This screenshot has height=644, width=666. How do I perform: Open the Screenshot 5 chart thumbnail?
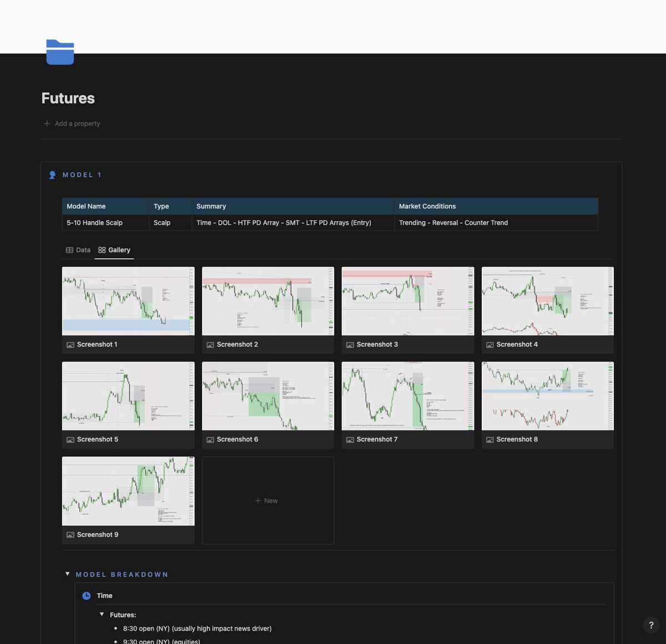click(128, 396)
